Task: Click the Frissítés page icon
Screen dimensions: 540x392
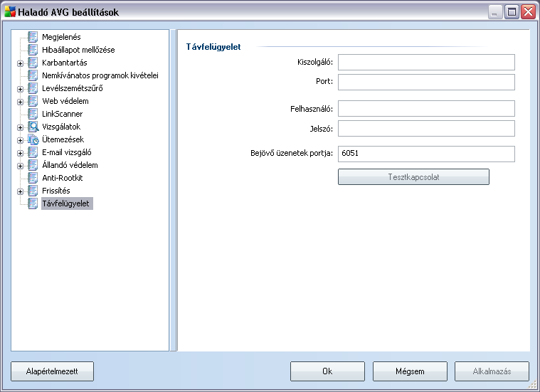Action: 33,191
